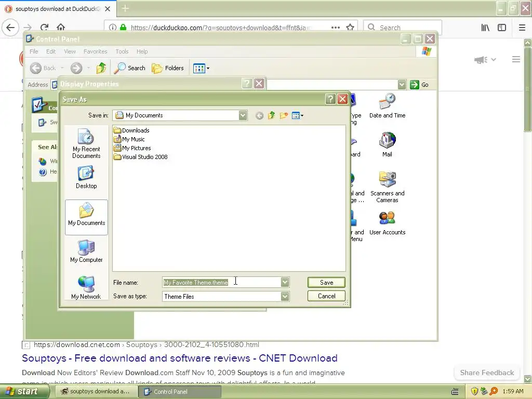Click the DuckDuckGo megaphone icon
Image resolution: width=532 pixels, height=399 pixels.
(481, 60)
